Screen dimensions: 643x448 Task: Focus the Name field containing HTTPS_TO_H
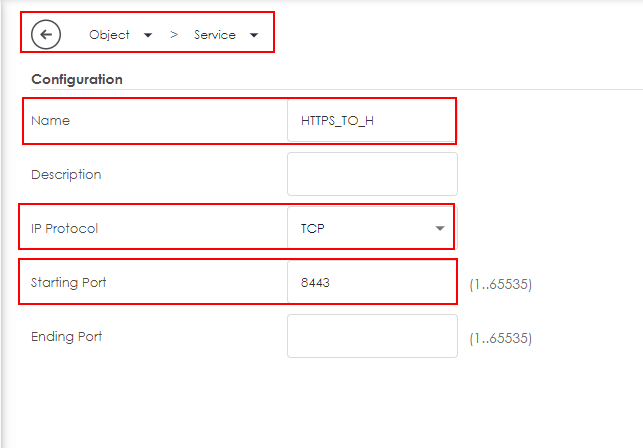[x=371, y=120]
